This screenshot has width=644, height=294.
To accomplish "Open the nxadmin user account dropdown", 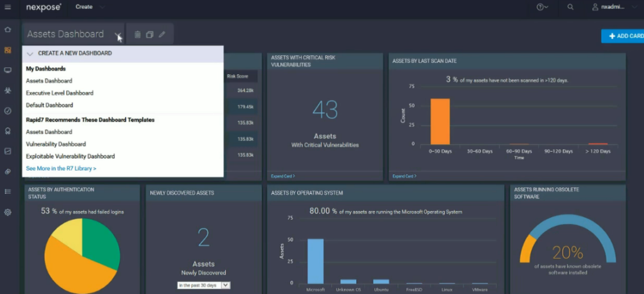I will point(617,7).
